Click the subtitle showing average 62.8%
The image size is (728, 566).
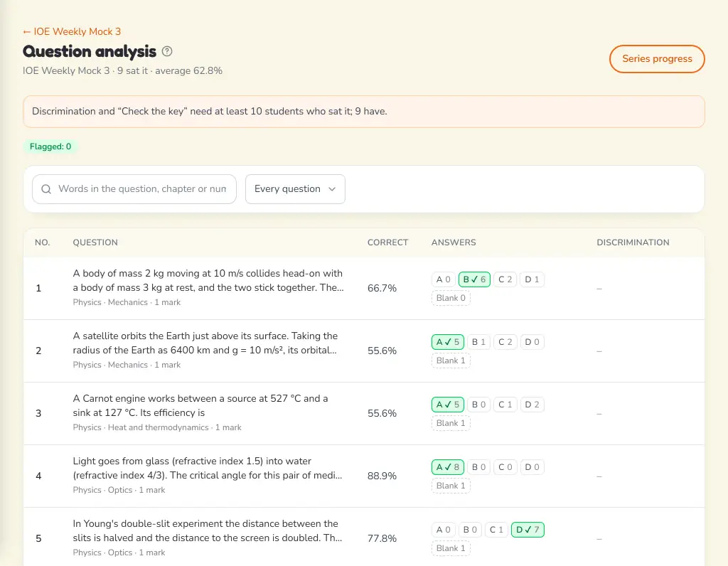pyautogui.click(x=122, y=70)
